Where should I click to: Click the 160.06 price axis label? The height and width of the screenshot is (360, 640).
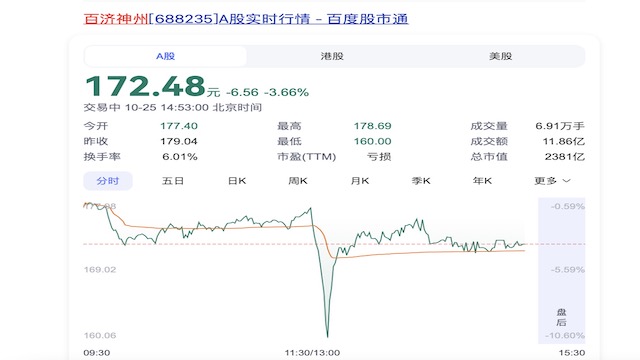100,336
